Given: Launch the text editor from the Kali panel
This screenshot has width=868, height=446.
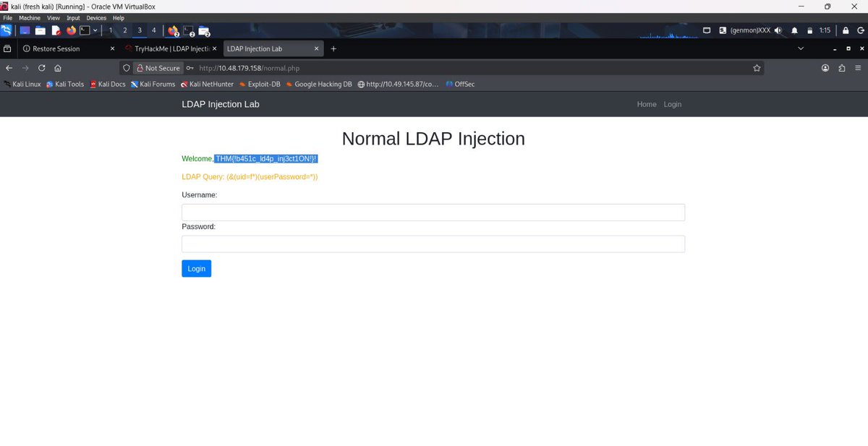Looking at the screenshot, I should point(56,30).
